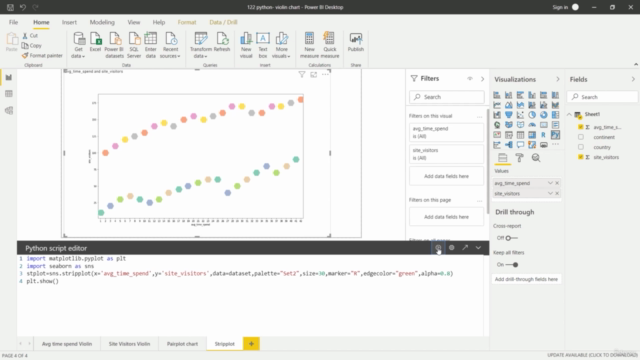Open the Data / Drill ribbon tab

pos(223,22)
